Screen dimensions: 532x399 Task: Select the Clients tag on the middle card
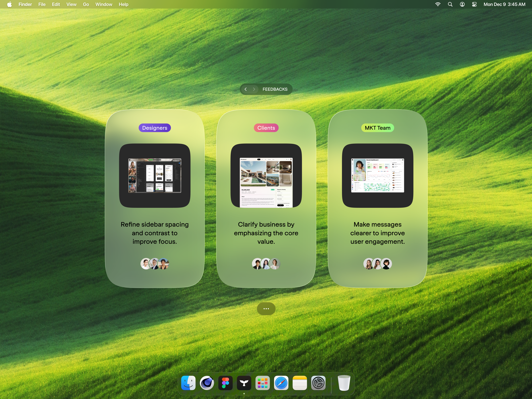point(266,128)
